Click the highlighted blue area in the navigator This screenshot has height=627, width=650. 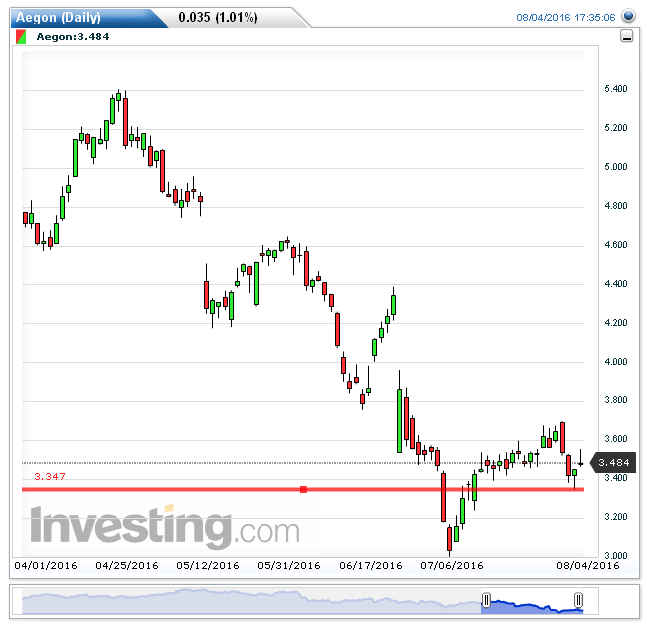point(532,606)
